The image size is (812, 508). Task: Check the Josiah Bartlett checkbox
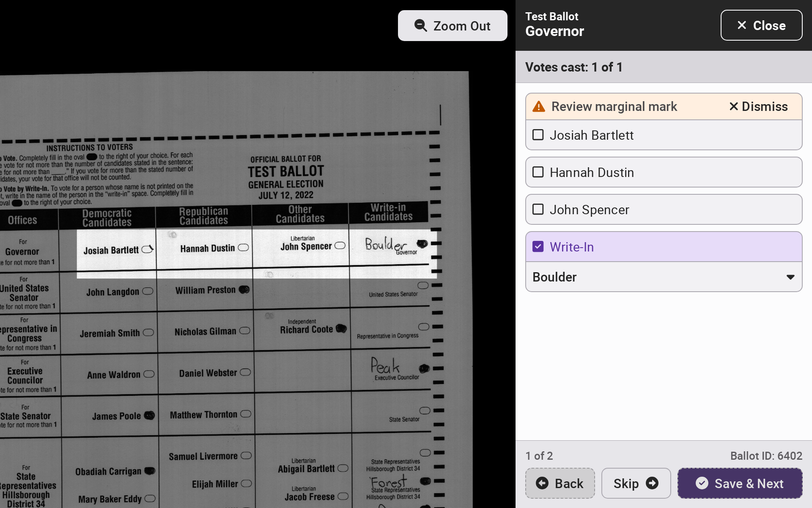pos(538,135)
